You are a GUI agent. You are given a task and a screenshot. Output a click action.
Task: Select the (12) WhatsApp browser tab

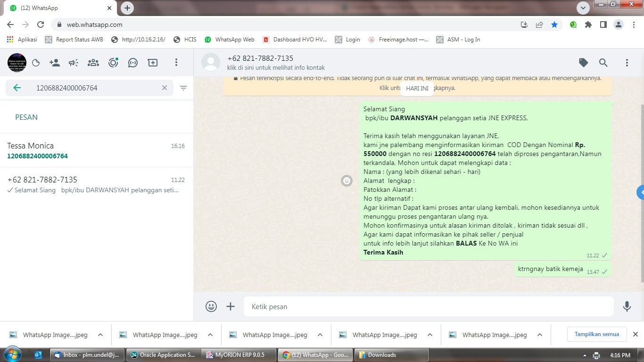click(x=60, y=8)
